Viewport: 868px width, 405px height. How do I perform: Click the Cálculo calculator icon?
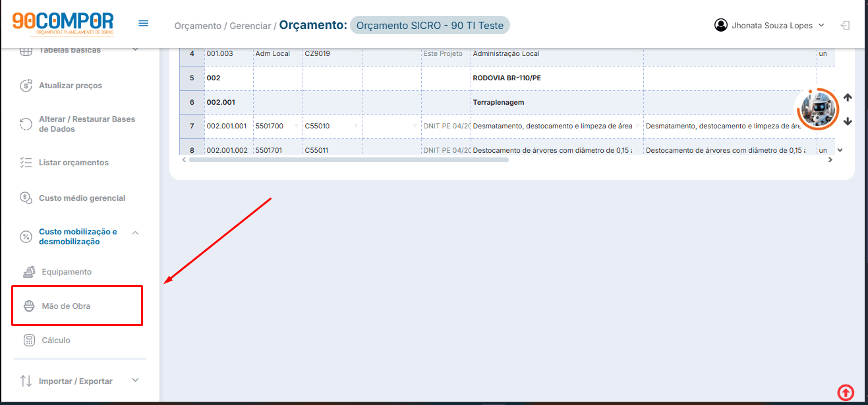29,340
